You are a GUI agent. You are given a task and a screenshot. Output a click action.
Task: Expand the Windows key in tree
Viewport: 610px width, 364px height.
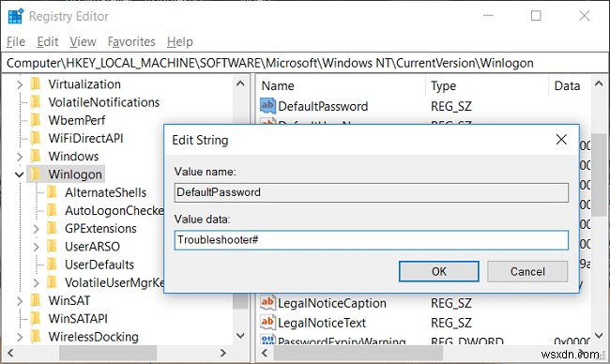point(20,157)
